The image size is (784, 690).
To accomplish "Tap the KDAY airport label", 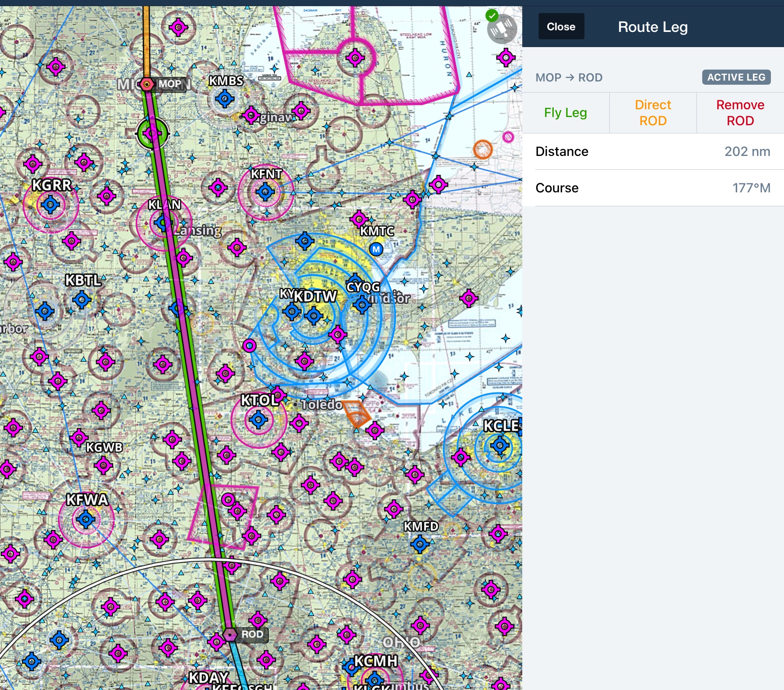I will coord(208,678).
